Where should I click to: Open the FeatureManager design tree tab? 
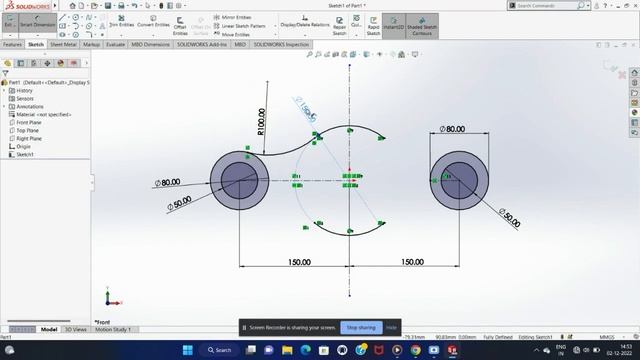(x=7, y=63)
